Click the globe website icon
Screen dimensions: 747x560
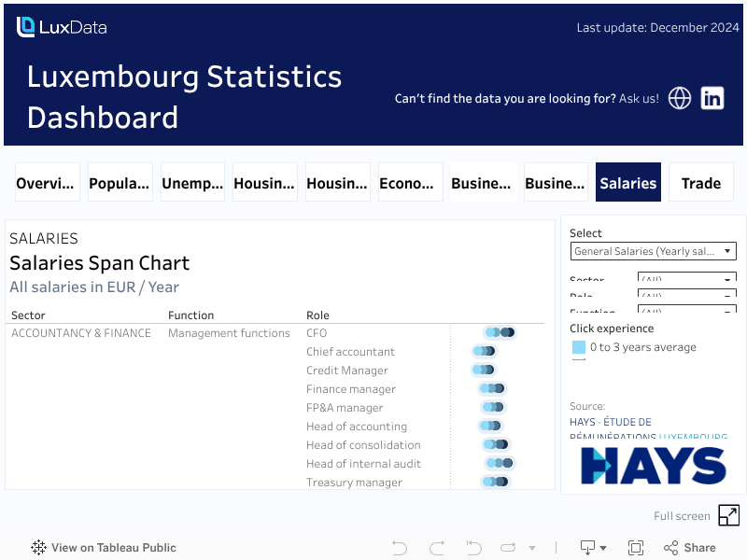pos(680,98)
